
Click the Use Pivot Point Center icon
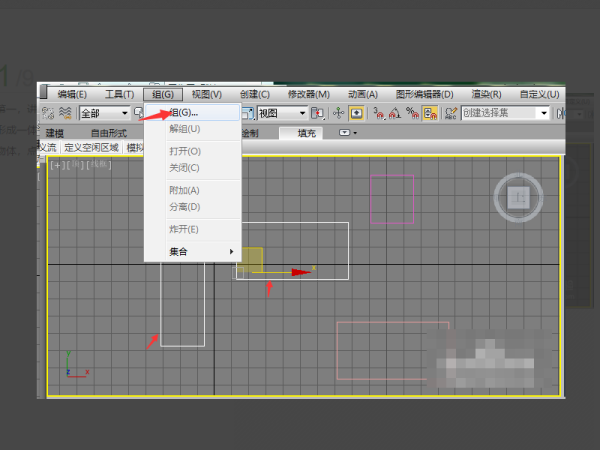[x=318, y=113]
